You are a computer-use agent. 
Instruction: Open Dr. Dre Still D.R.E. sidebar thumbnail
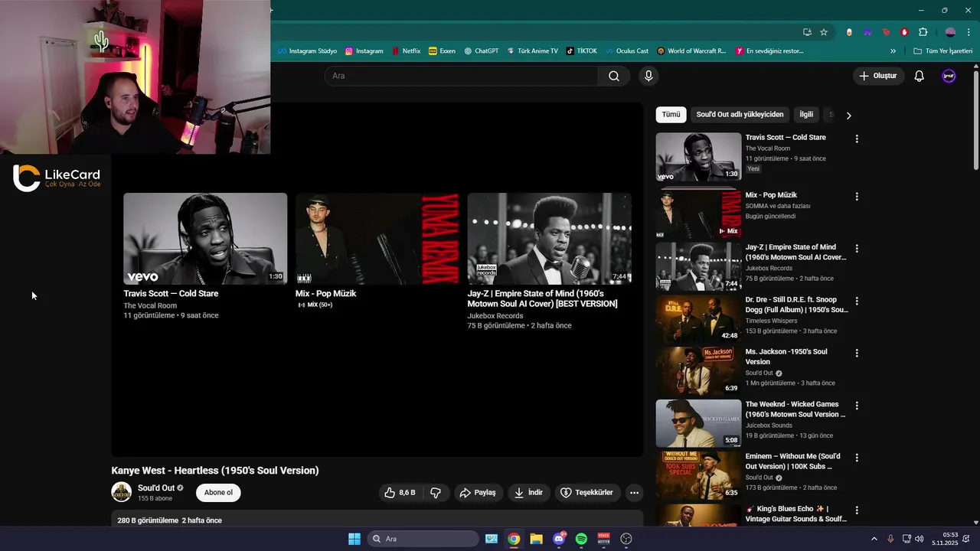(x=698, y=319)
